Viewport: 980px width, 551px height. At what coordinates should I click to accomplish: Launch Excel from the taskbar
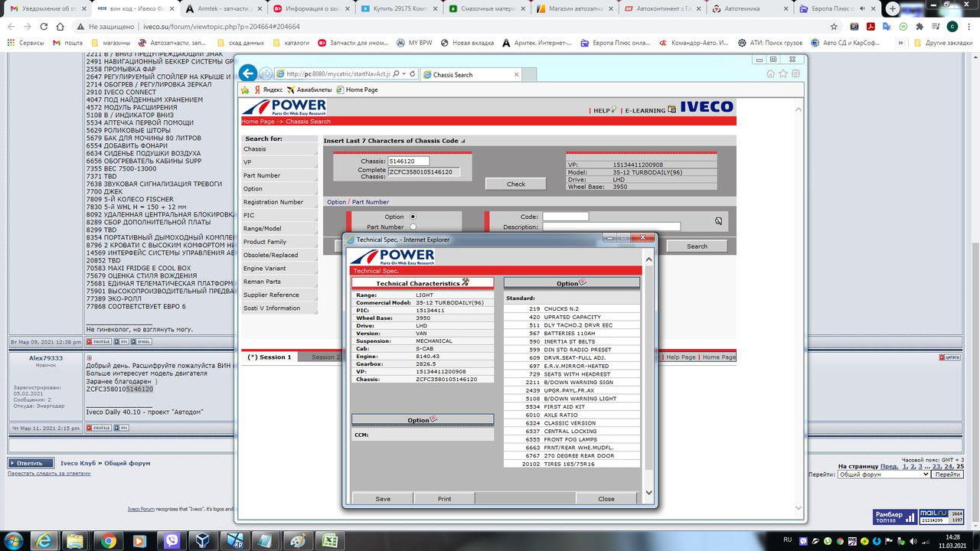(x=330, y=540)
